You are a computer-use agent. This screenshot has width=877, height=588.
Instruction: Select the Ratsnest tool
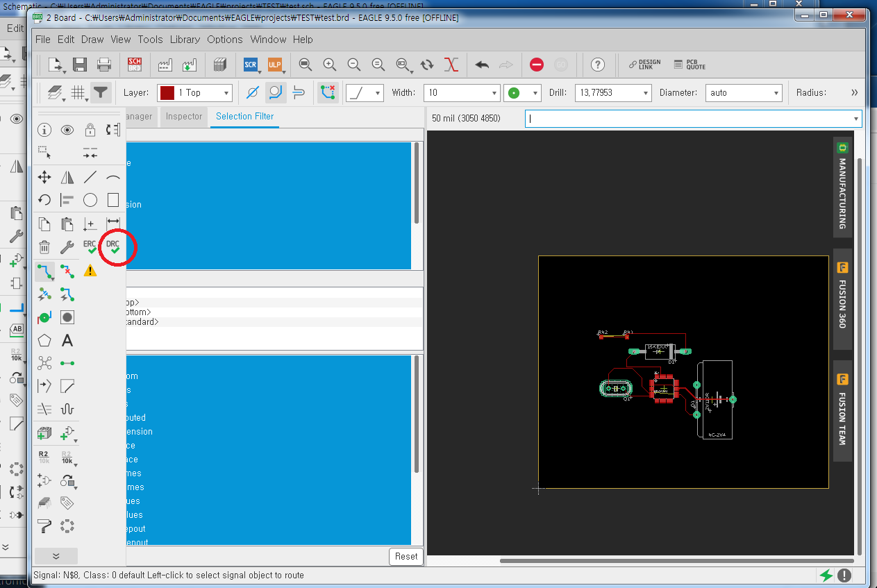click(x=44, y=363)
